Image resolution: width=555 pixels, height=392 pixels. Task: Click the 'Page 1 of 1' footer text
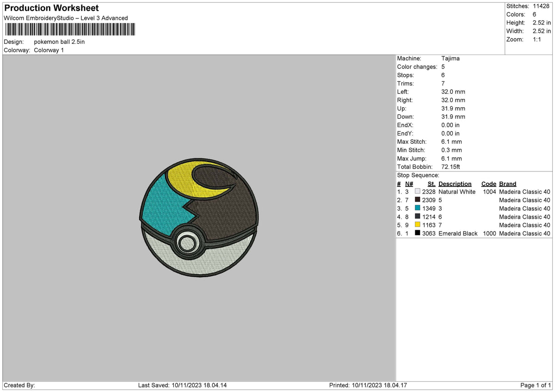pos(536,385)
